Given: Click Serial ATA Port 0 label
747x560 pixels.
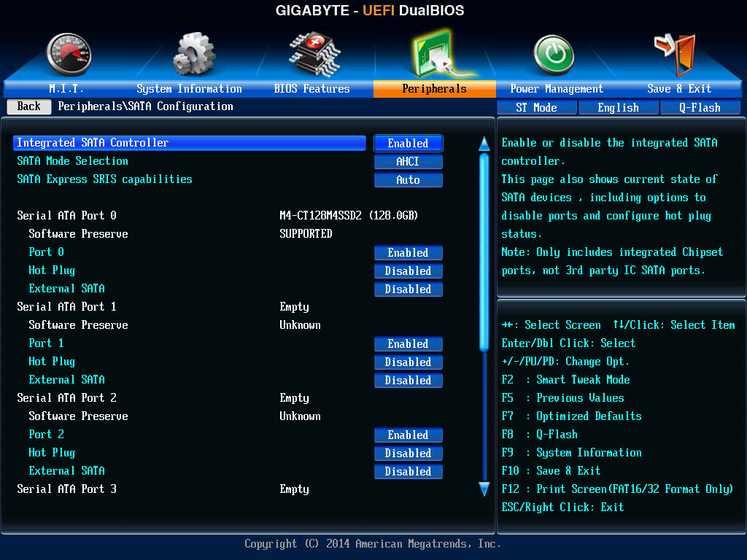Looking at the screenshot, I should (x=66, y=216).
